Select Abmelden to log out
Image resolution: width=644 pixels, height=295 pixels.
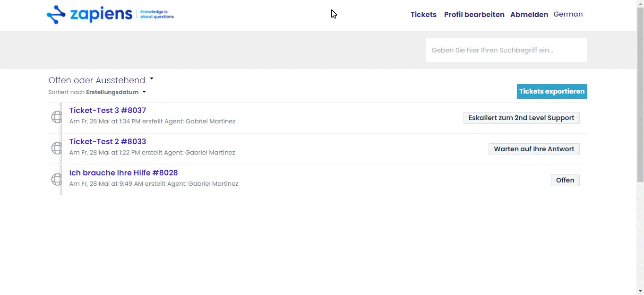coord(529,15)
